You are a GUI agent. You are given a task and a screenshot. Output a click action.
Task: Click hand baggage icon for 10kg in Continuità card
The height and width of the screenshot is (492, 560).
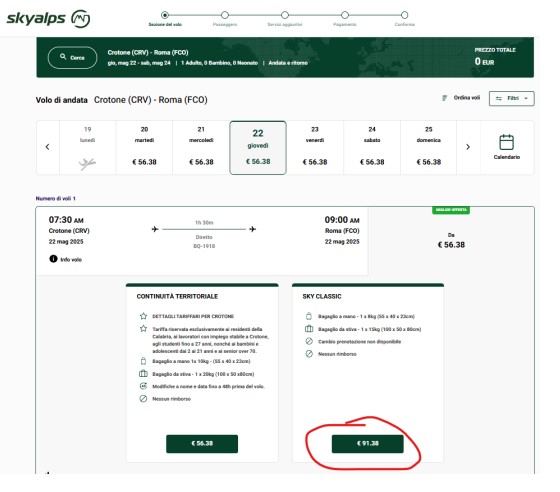tap(143, 361)
